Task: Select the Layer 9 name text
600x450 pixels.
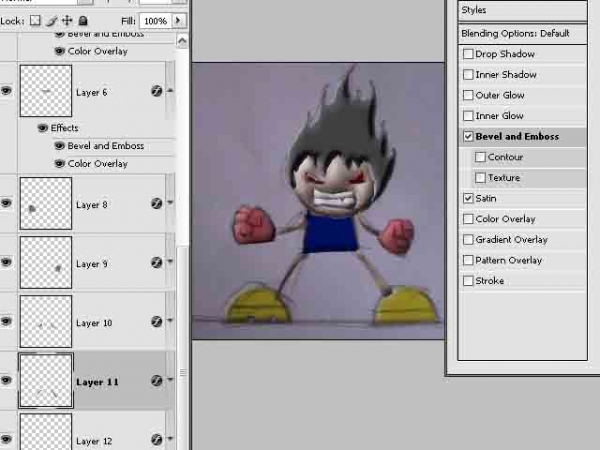Action: coord(92,264)
